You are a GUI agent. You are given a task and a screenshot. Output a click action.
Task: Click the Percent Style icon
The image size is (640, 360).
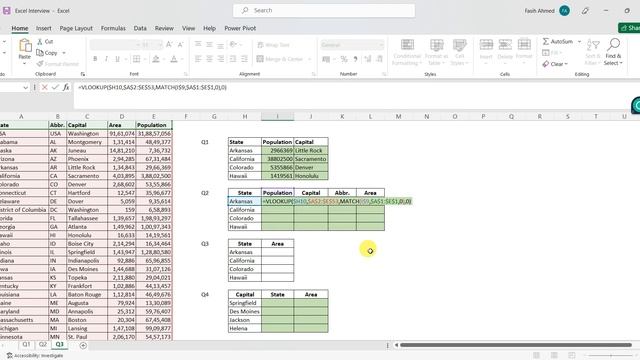click(344, 59)
